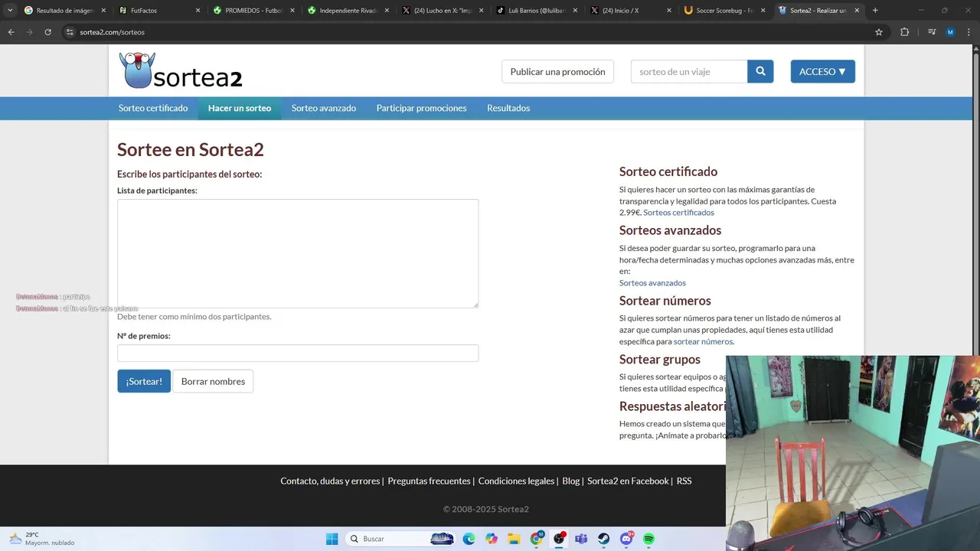
Task: Expand the ACCESO dropdown menu
Action: click(x=822, y=71)
